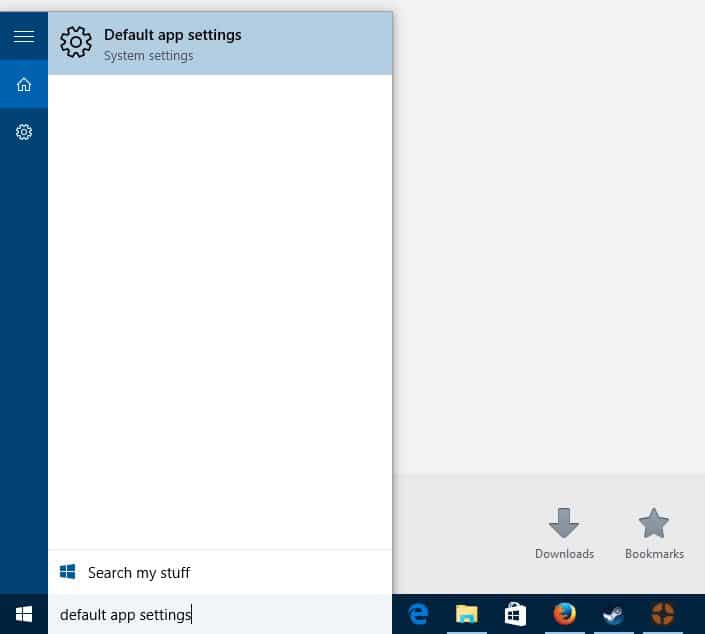Click the Downloads arrow icon

click(564, 523)
